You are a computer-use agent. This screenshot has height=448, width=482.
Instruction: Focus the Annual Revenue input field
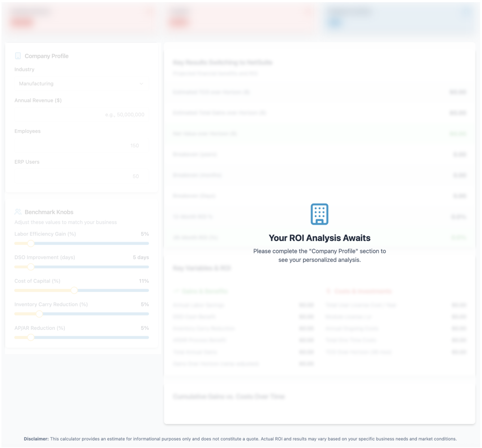coord(81,115)
